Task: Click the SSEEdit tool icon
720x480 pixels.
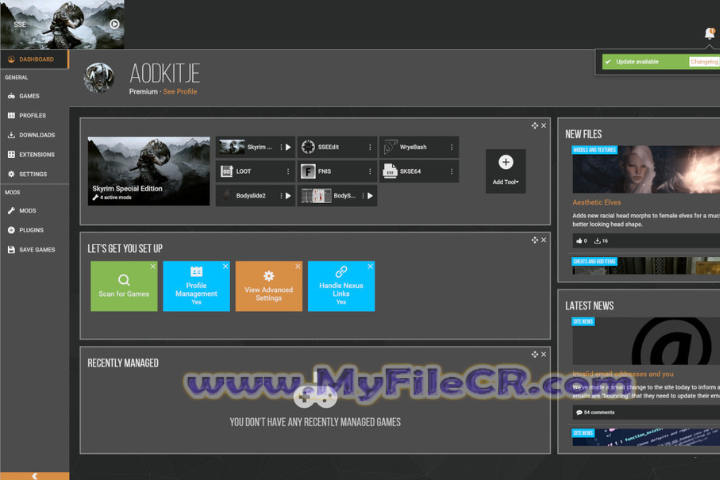Action: pos(308,147)
